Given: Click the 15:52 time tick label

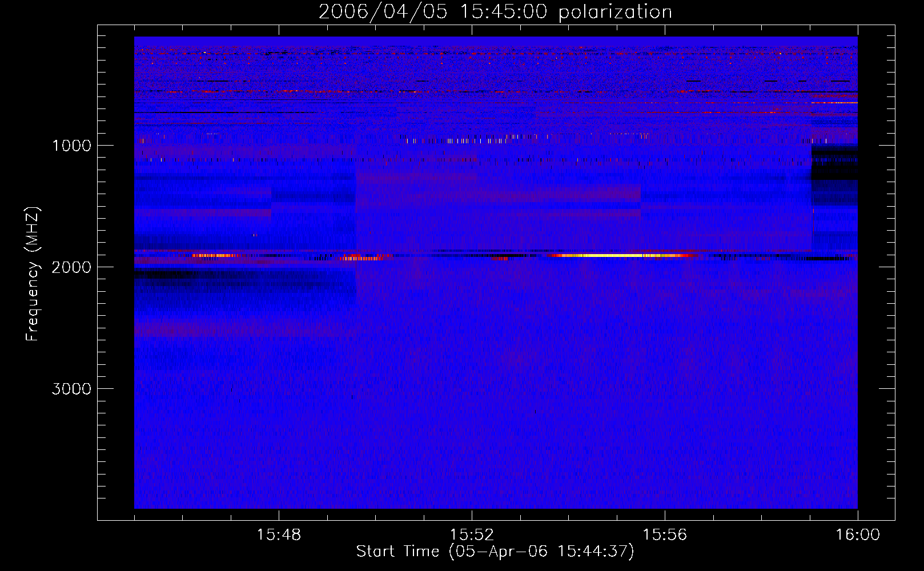Looking at the screenshot, I should point(472,535).
